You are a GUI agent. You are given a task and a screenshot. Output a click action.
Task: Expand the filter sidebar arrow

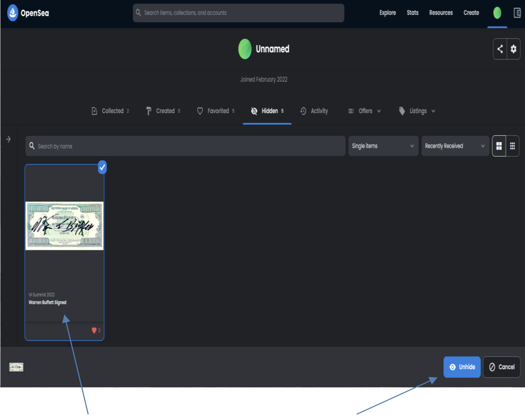point(8,139)
